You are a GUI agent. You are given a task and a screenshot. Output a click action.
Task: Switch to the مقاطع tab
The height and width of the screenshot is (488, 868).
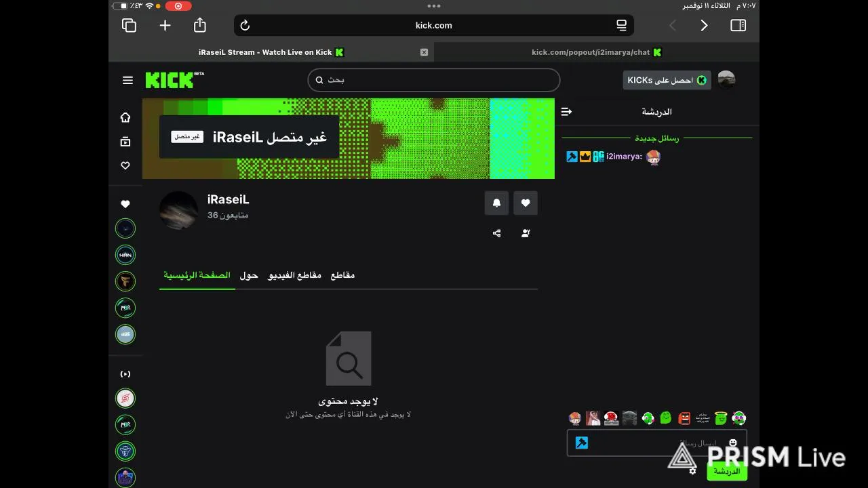pos(342,275)
